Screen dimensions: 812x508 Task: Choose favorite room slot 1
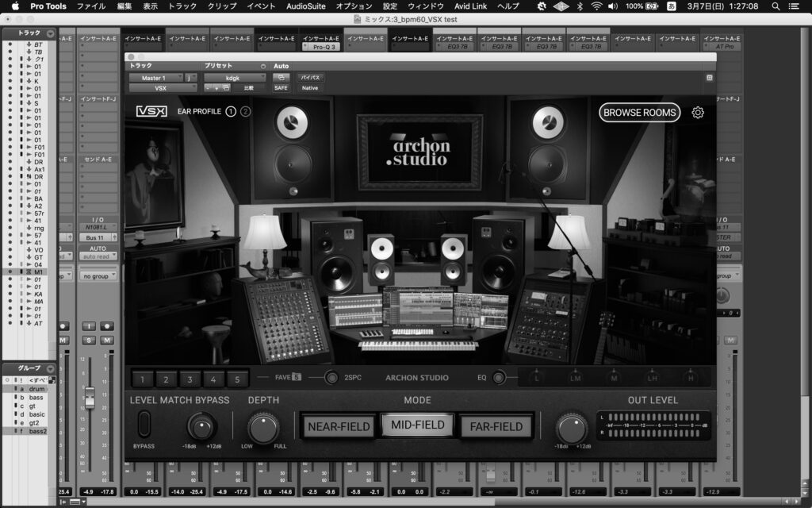(143, 379)
